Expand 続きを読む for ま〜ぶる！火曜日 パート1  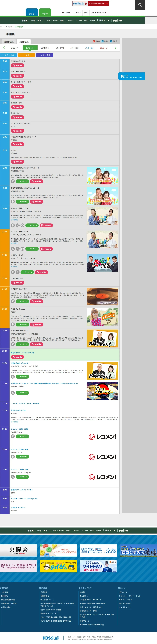click(x=14, y=220)
